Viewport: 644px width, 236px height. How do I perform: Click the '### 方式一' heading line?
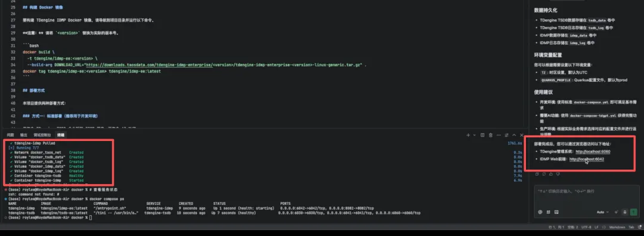(x=60, y=116)
